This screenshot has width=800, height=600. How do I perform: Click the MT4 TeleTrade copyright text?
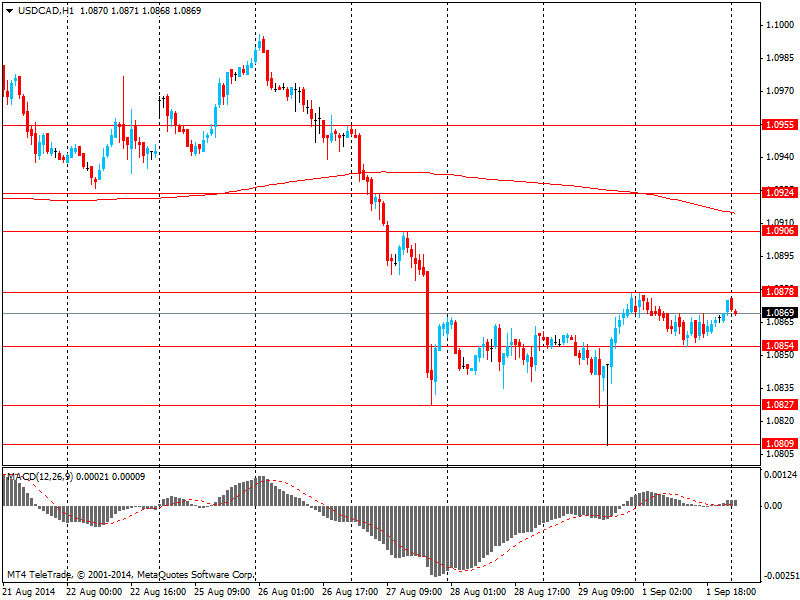tap(130, 575)
